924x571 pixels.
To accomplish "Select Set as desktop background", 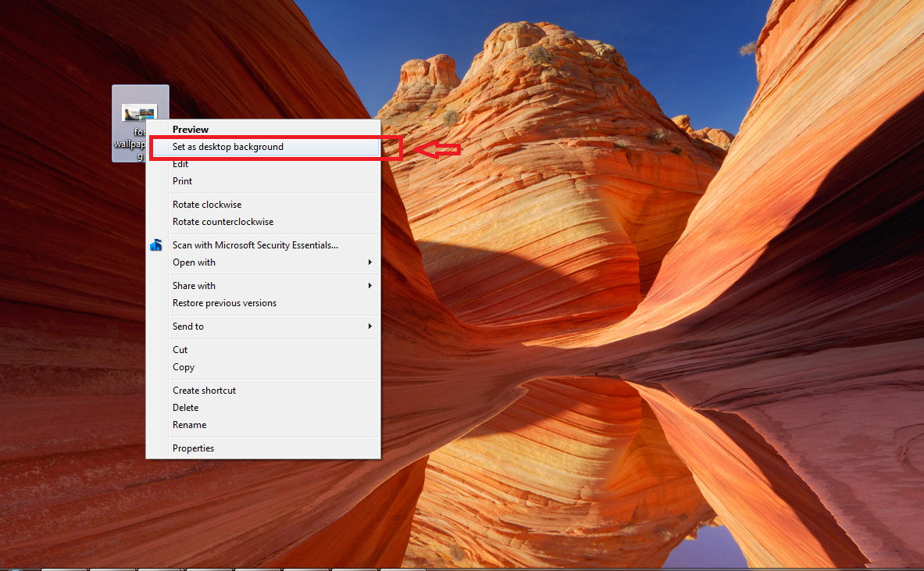I will click(228, 147).
